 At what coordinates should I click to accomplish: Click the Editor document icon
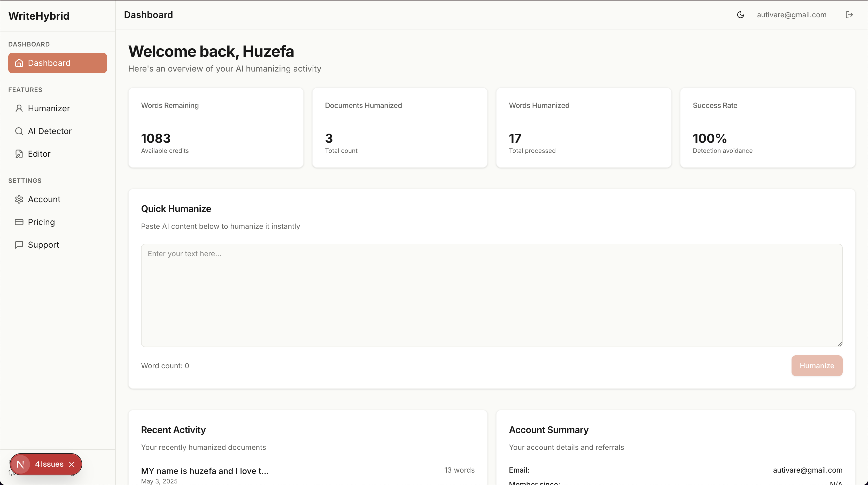[19, 154]
